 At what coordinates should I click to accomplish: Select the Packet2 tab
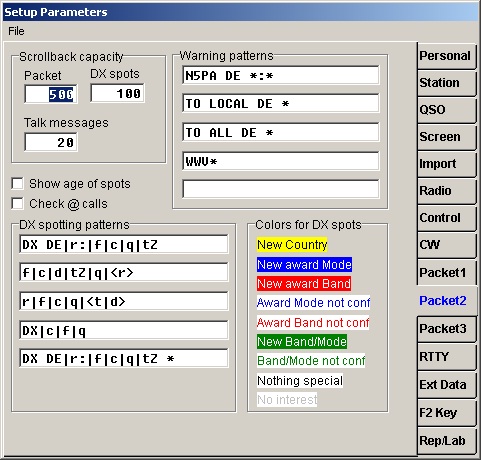pos(446,301)
